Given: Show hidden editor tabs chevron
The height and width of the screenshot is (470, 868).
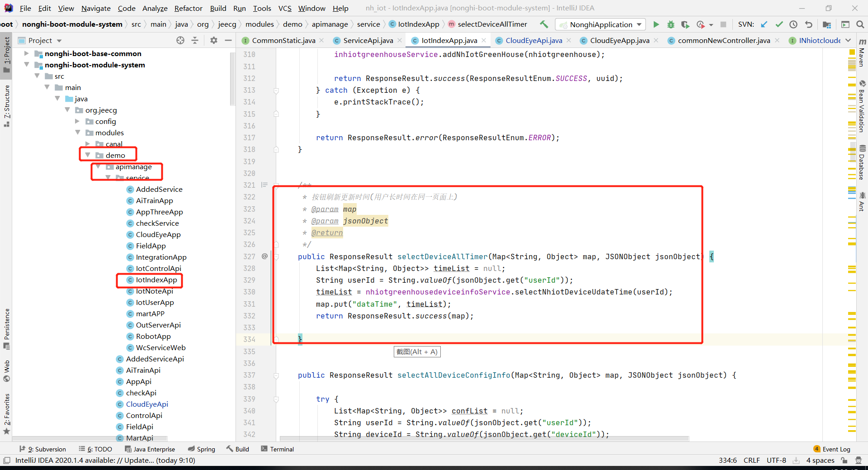Looking at the screenshot, I should [848, 40].
